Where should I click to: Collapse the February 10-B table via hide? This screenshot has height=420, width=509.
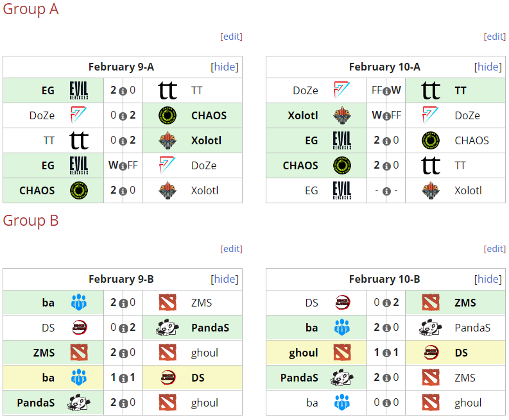[x=488, y=279]
